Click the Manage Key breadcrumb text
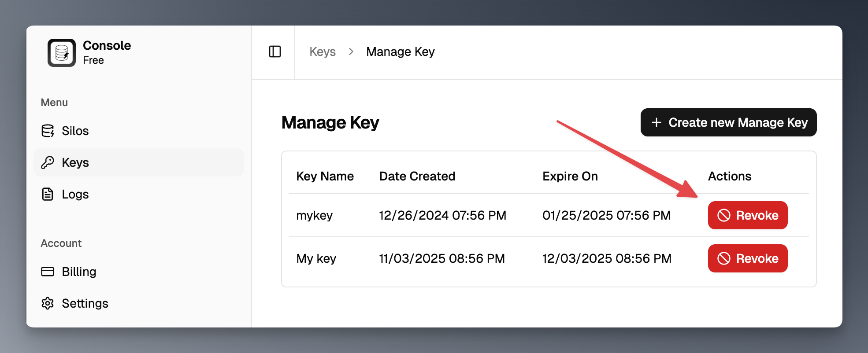Screen dimensions: 868x353 click(x=401, y=52)
